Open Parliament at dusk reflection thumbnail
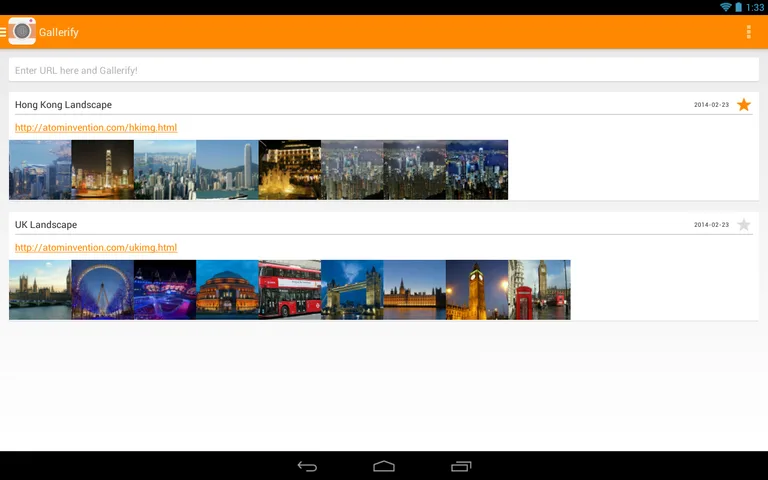This screenshot has height=480, width=768. (415, 289)
